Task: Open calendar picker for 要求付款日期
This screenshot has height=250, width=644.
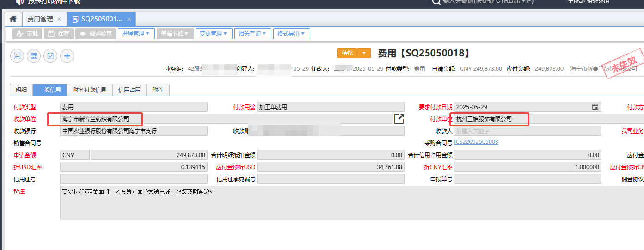Action: click(x=595, y=107)
